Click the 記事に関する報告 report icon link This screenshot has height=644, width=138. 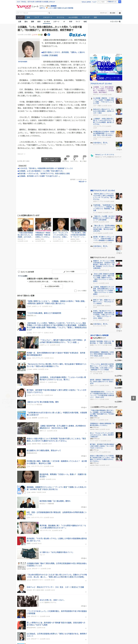point(24,161)
